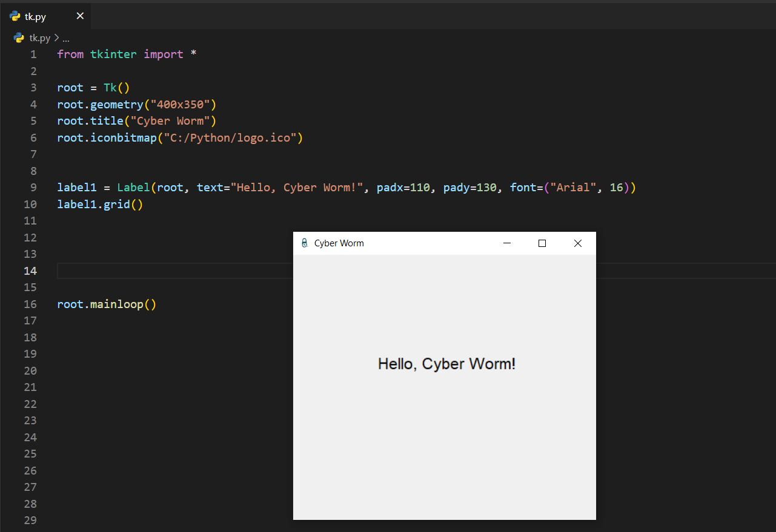Screen dimensions: 776x532
Task: Click the Python icon on the tk.py tab
Action: click(x=15, y=16)
